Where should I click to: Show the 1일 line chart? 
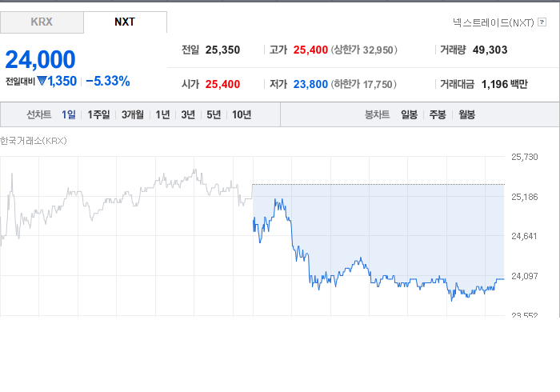[69, 114]
